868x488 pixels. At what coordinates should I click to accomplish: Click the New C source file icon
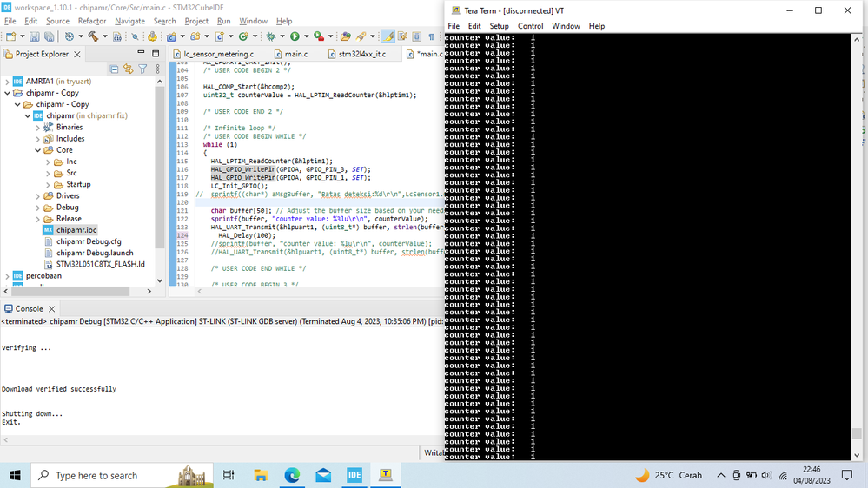(219, 36)
